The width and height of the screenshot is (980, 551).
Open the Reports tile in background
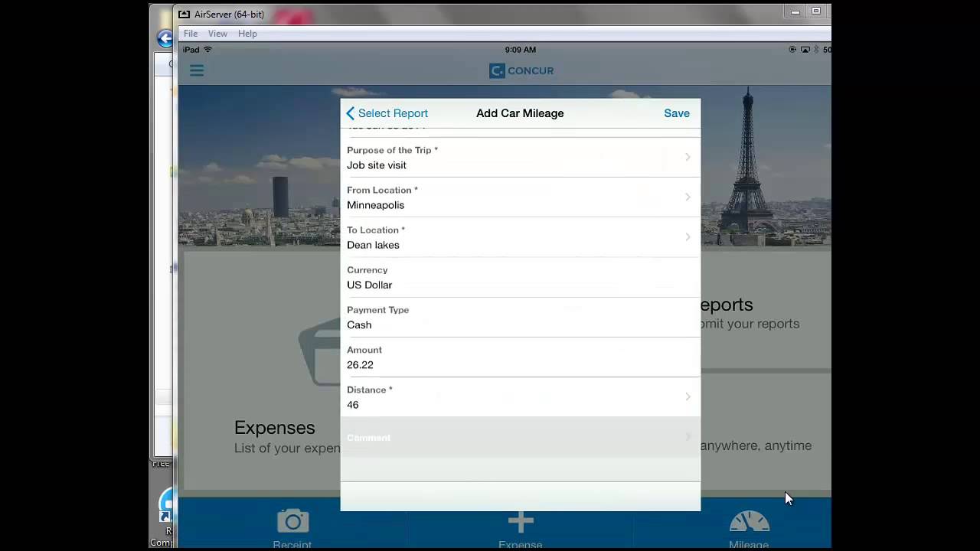tap(766, 310)
